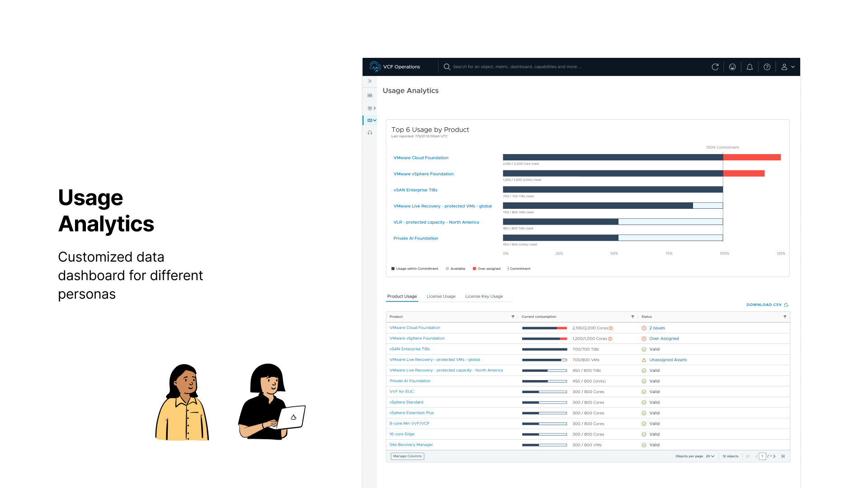
Task: Click the search input field
Action: coord(517,67)
